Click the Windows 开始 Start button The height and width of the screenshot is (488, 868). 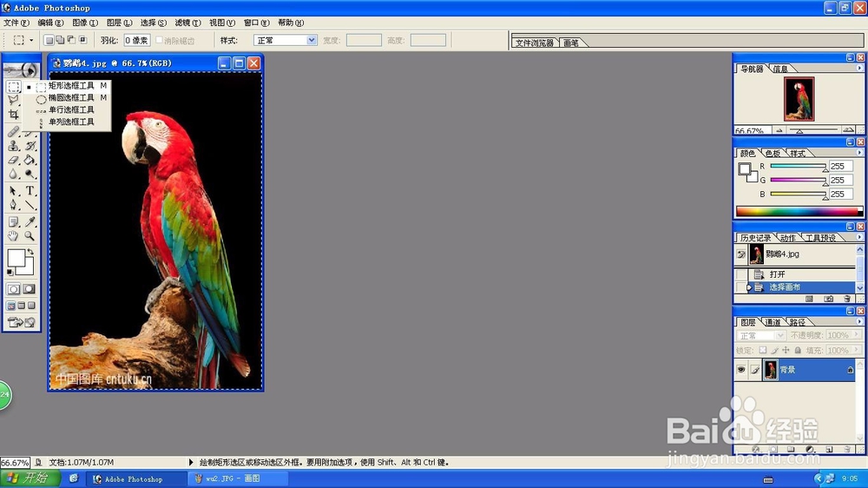30,478
